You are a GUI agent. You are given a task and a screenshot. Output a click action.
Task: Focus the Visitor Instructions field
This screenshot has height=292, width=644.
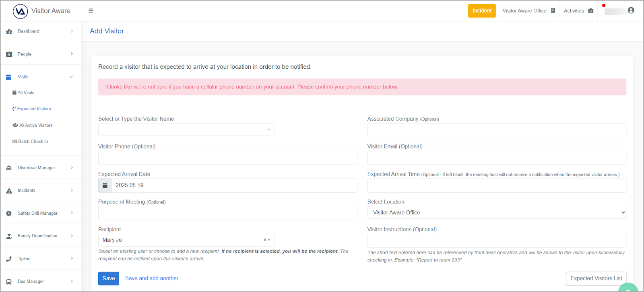[x=497, y=241]
